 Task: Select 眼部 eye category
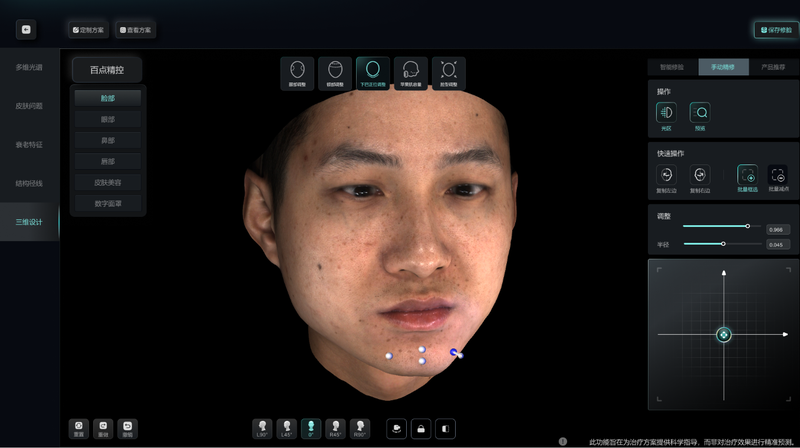click(x=108, y=119)
